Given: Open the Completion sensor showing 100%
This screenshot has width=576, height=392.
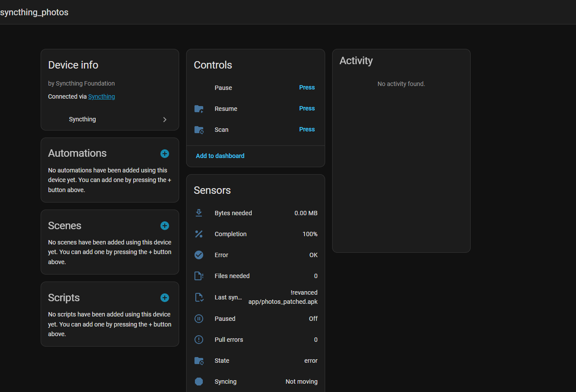Looking at the screenshot, I should point(256,234).
